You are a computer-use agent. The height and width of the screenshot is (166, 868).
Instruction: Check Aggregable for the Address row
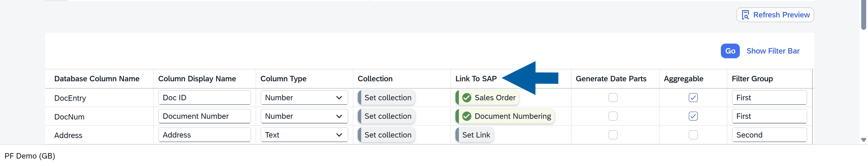(693, 135)
